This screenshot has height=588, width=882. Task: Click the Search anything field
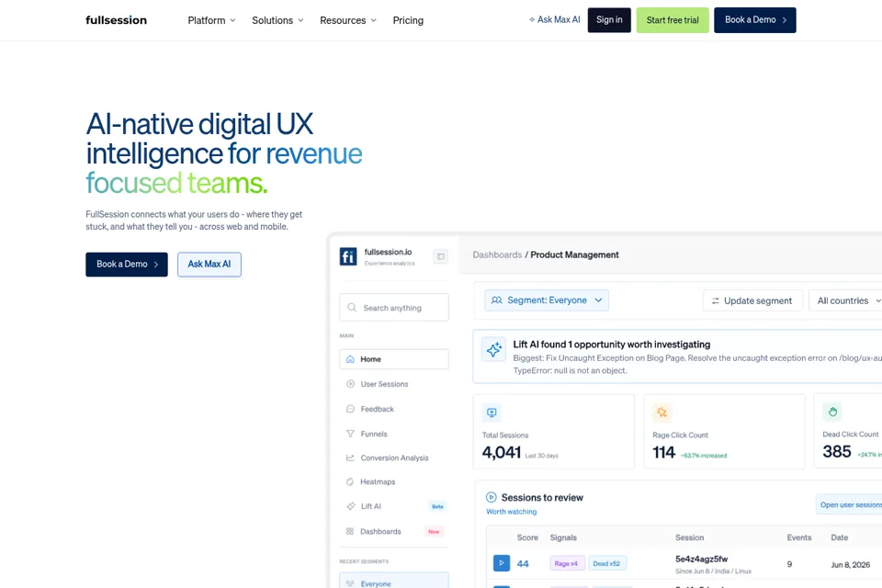(394, 307)
